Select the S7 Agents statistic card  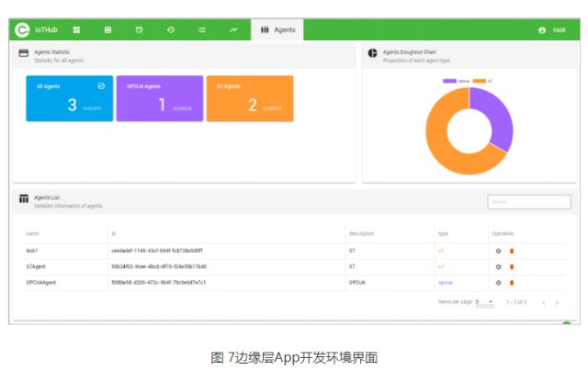249,98
